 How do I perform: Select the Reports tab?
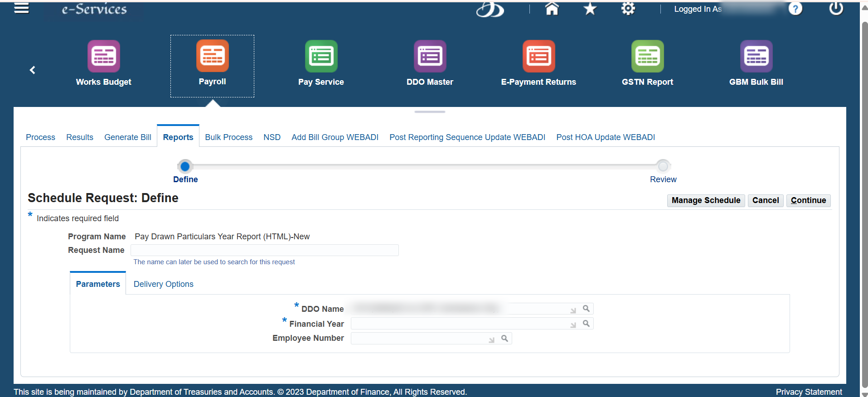(x=178, y=136)
